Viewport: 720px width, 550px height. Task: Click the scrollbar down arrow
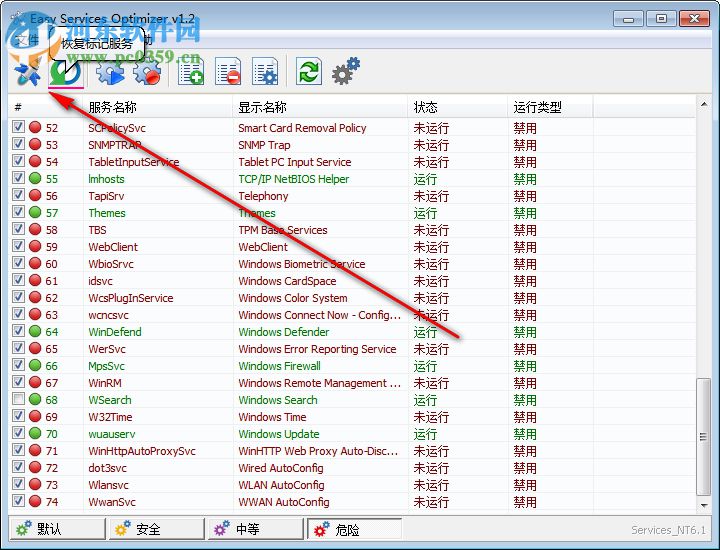(704, 505)
